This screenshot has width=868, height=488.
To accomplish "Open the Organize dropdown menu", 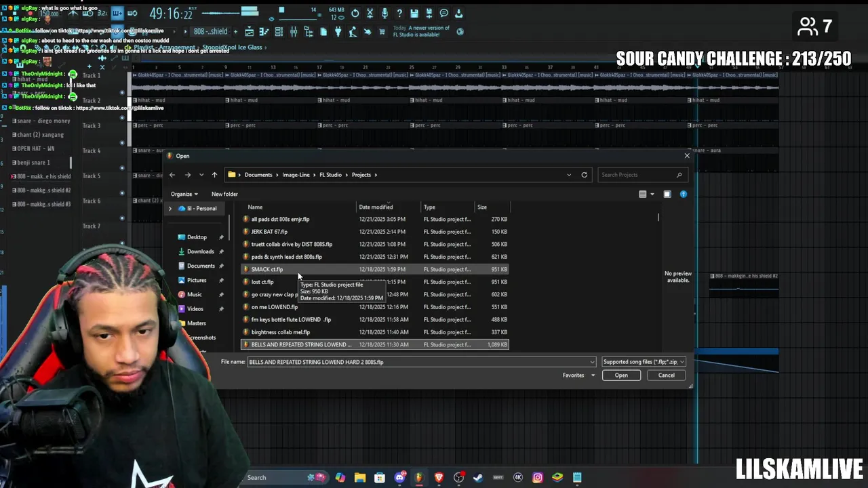I will (184, 194).
